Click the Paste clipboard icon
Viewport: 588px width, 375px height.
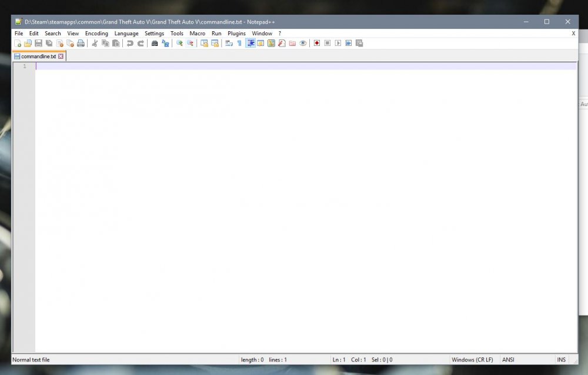point(116,43)
